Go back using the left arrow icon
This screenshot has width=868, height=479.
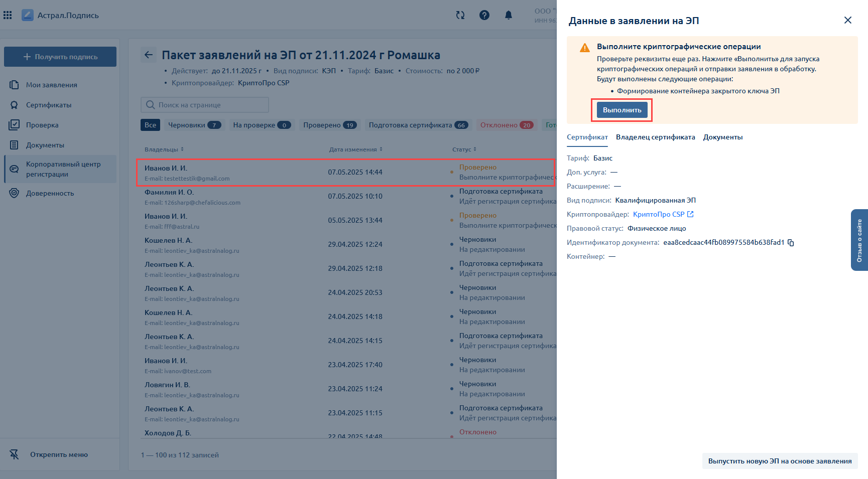[149, 55]
